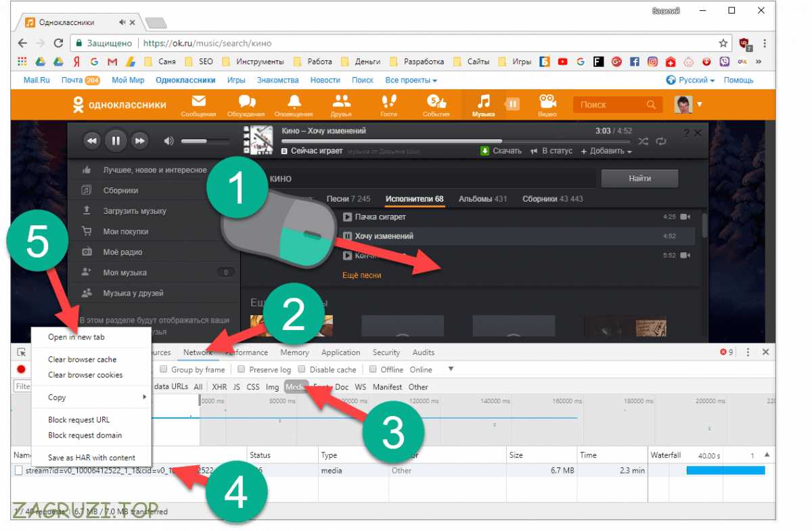
Task: Reload the page with the refresh icon
Action: tap(58, 43)
